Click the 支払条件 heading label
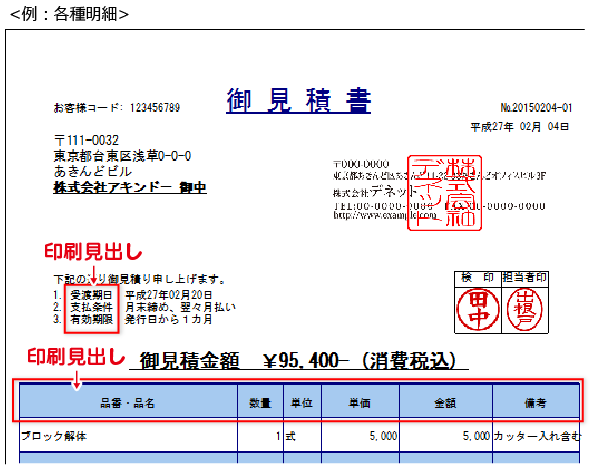Image resolution: width=590 pixels, height=475 pixels. (x=92, y=307)
